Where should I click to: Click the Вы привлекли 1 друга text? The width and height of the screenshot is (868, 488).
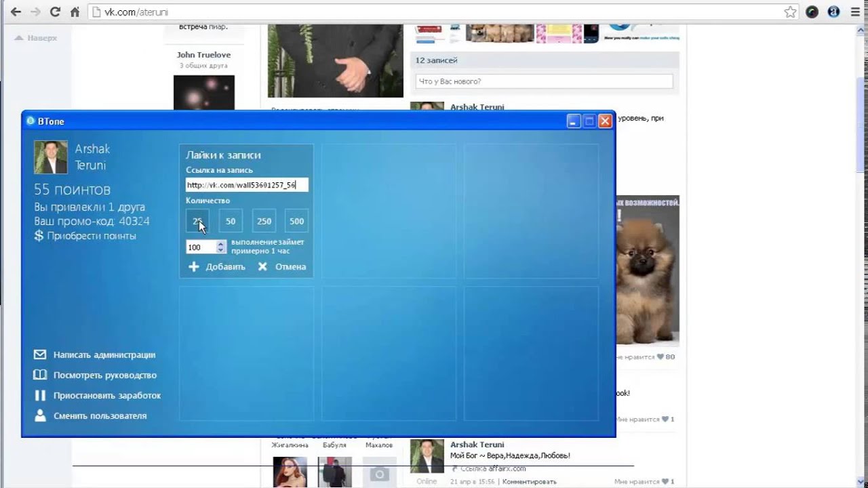pos(90,207)
